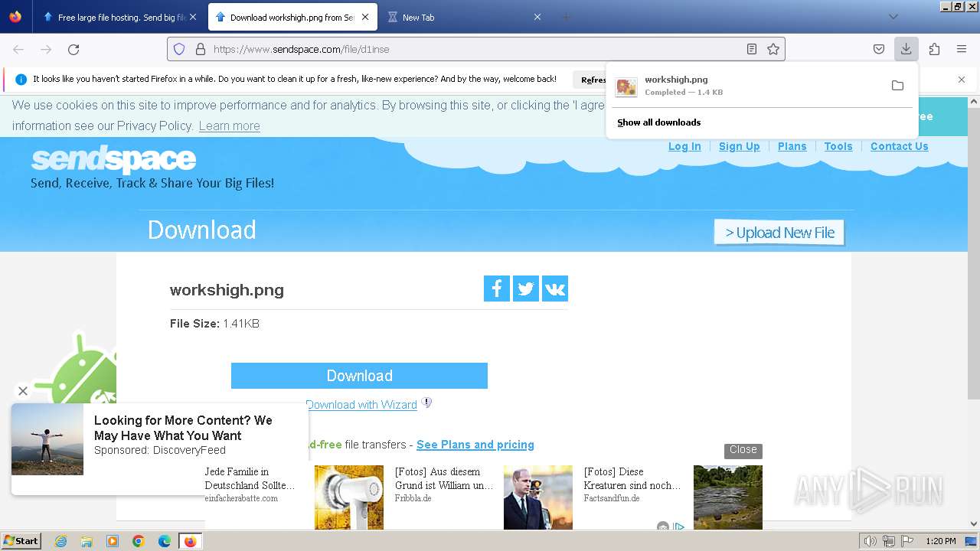
Task: Open the Contact Us link
Action: (899, 146)
